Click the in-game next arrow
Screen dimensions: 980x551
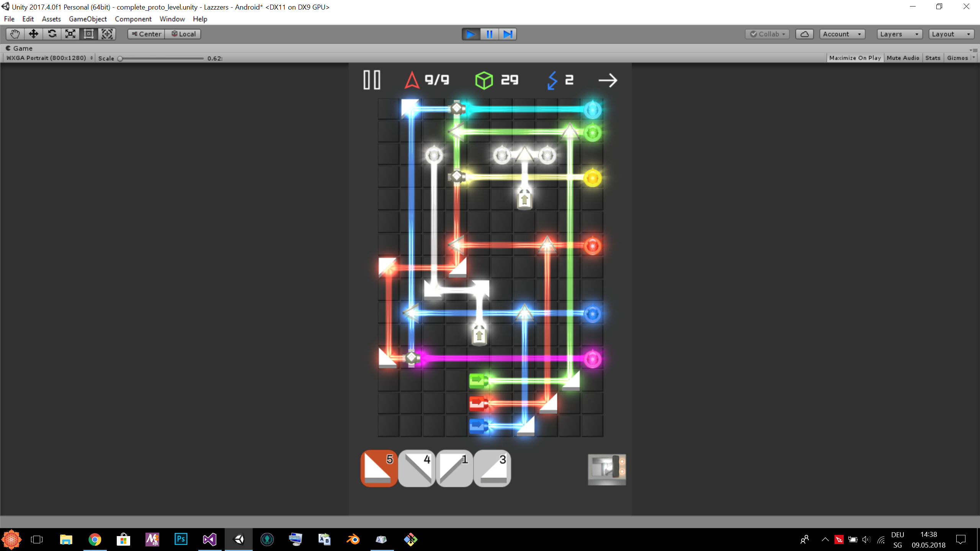click(608, 80)
